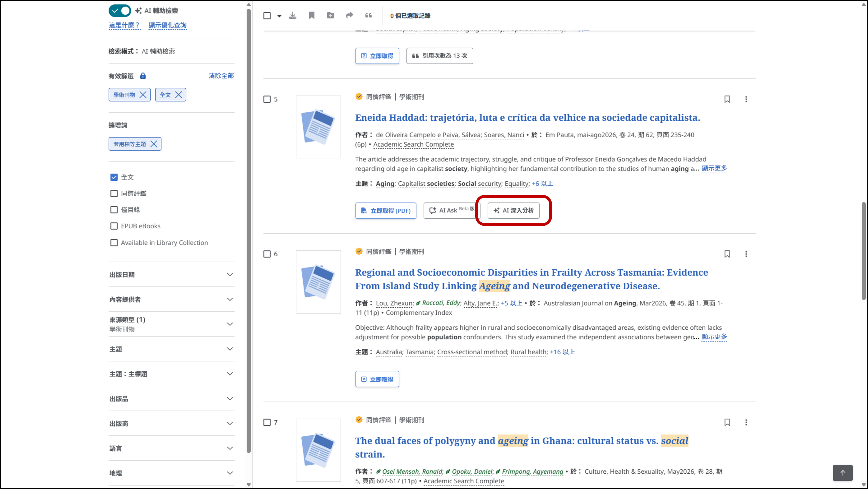This screenshot has height=489, width=868.
Task: Select checkbox for result 5
Action: [x=267, y=99]
